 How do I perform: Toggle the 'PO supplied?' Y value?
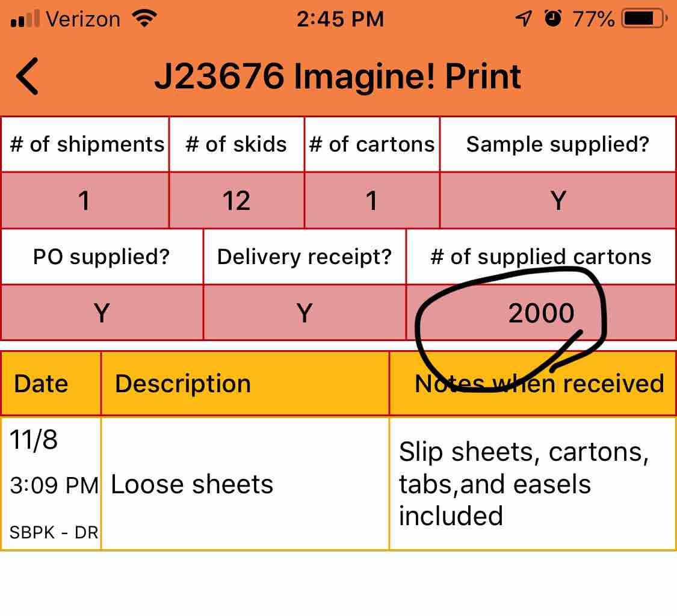click(x=102, y=313)
